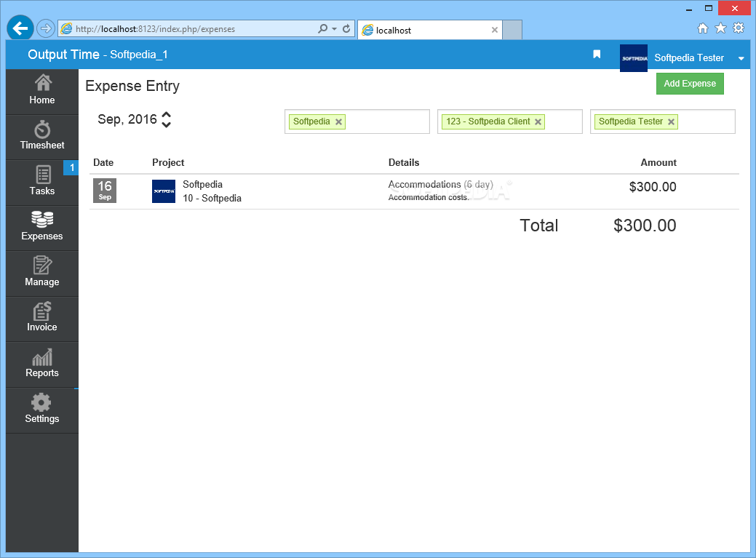Click the Add Expense button
Image resolution: width=756 pixels, height=558 pixels.
690,84
